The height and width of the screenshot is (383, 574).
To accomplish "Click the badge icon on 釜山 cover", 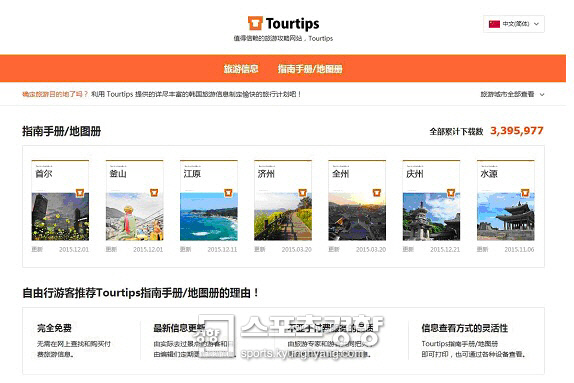I will click(154, 193).
